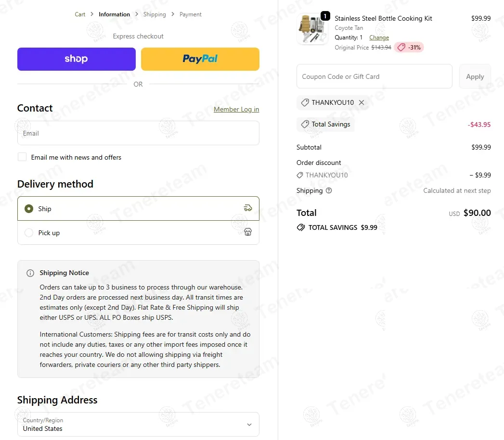Click the THANKYOU10 order discount tag icon
The image size is (504, 440).
(299, 175)
